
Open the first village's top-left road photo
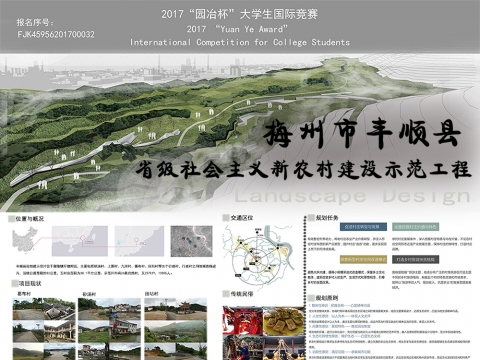pyautogui.click(x=28, y=309)
